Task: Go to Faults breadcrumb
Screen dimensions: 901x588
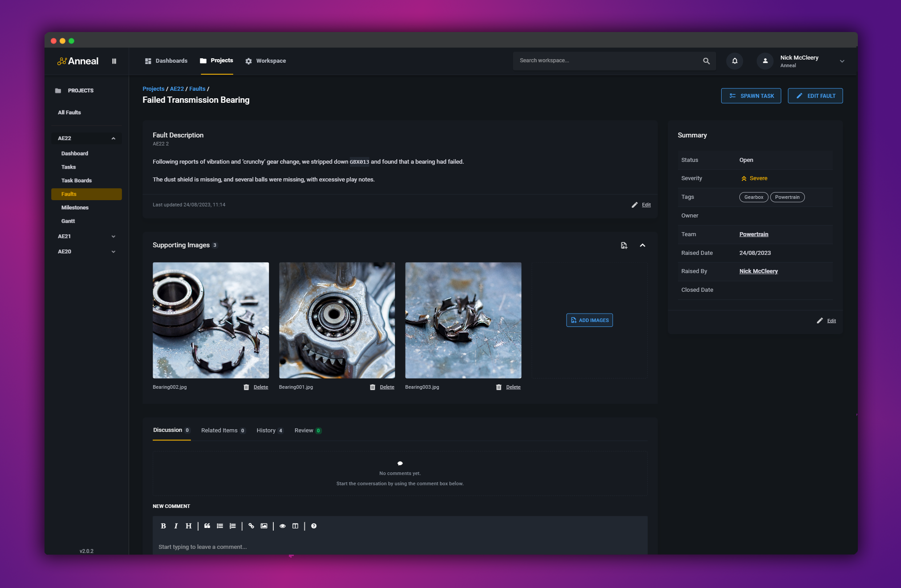Action: 197,89
